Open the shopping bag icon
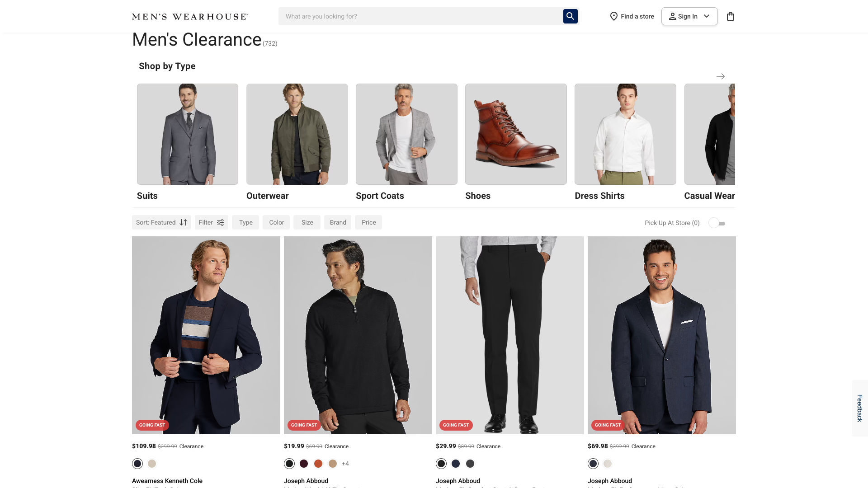The image size is (868, 488). 730,16
